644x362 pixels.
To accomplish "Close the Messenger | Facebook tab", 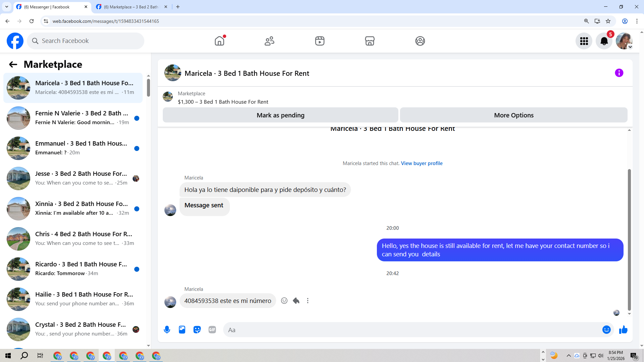I will (x=86, y=7).
